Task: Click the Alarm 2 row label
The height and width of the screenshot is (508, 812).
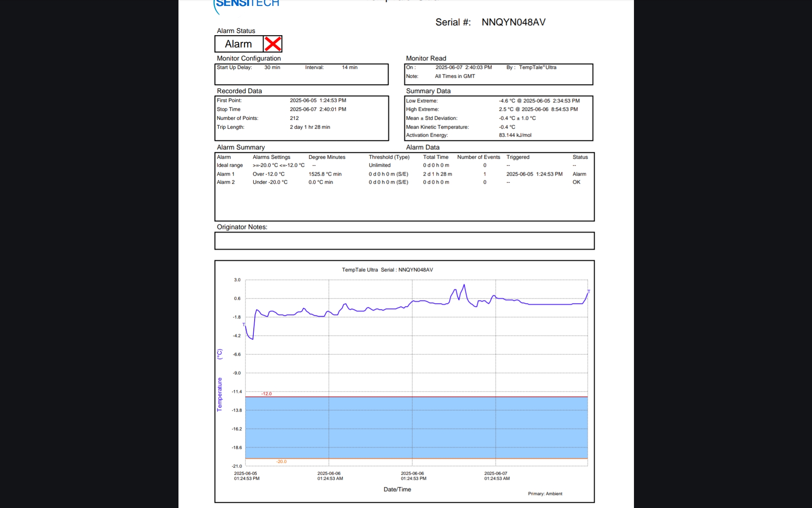Action: (225, 182)
